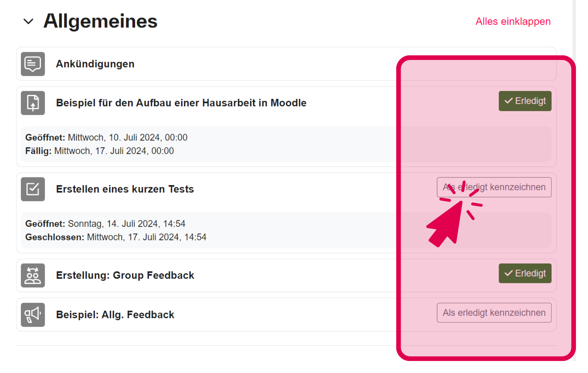Click the Hausarbeit assignment upload icon
This screenshot has width=588, height=373.
33,103
